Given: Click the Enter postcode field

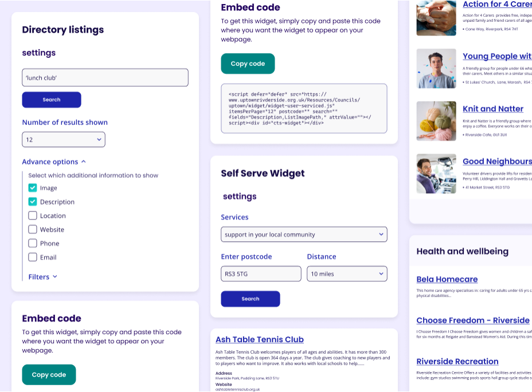Looking at the screenshot, I should (261, 274).
